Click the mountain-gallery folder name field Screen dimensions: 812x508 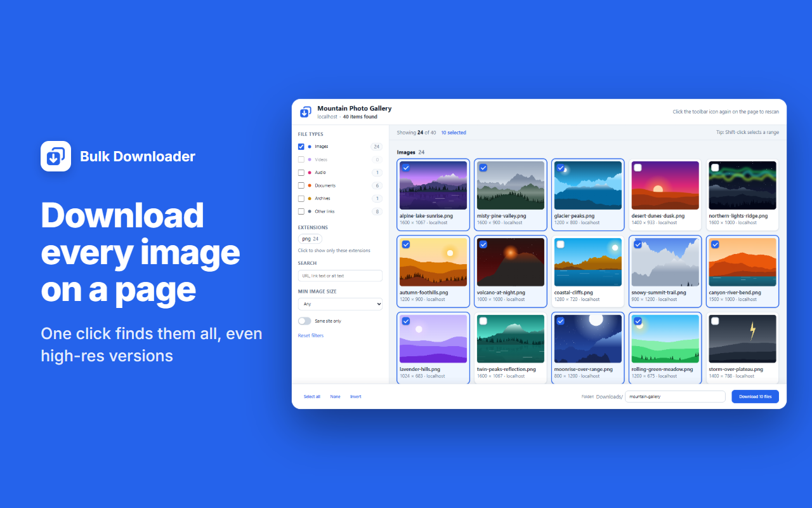[675, 397]
